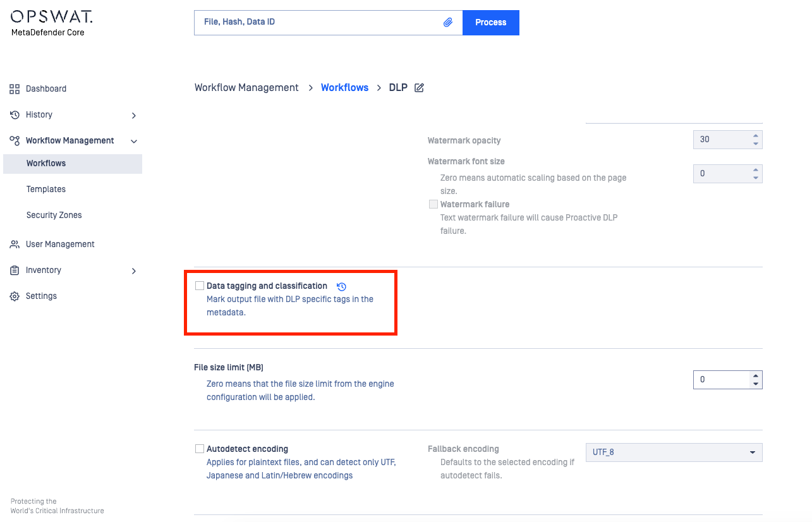This screenshot has height=522, width=812.
Task: Follow the Workflows breadcrumb link
Action: [344, 88]
